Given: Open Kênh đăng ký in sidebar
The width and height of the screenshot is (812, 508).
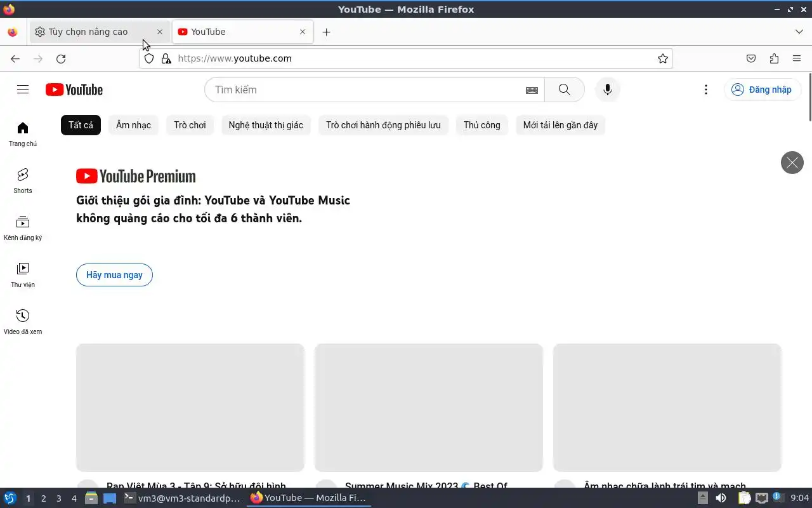Looking at the screenshot, I should pos(23,228).
